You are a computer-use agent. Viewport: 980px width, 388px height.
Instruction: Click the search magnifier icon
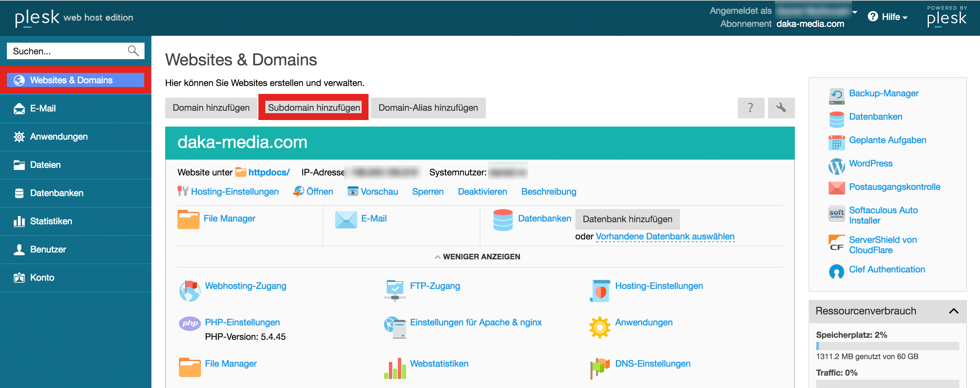133,51
